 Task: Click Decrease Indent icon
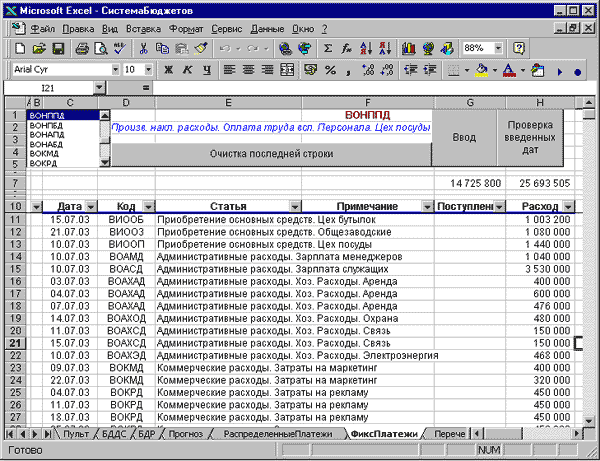411,70
